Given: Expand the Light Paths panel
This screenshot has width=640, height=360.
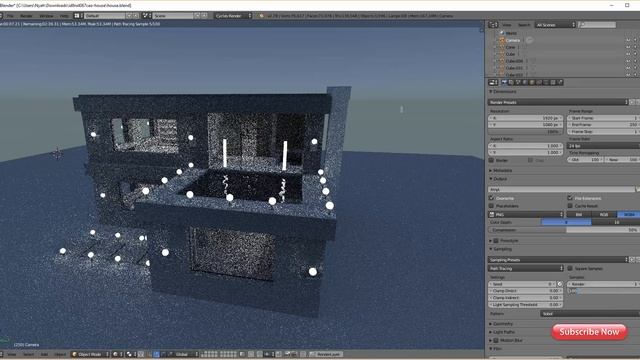Looking at the screenshot, I should point(502,332).
